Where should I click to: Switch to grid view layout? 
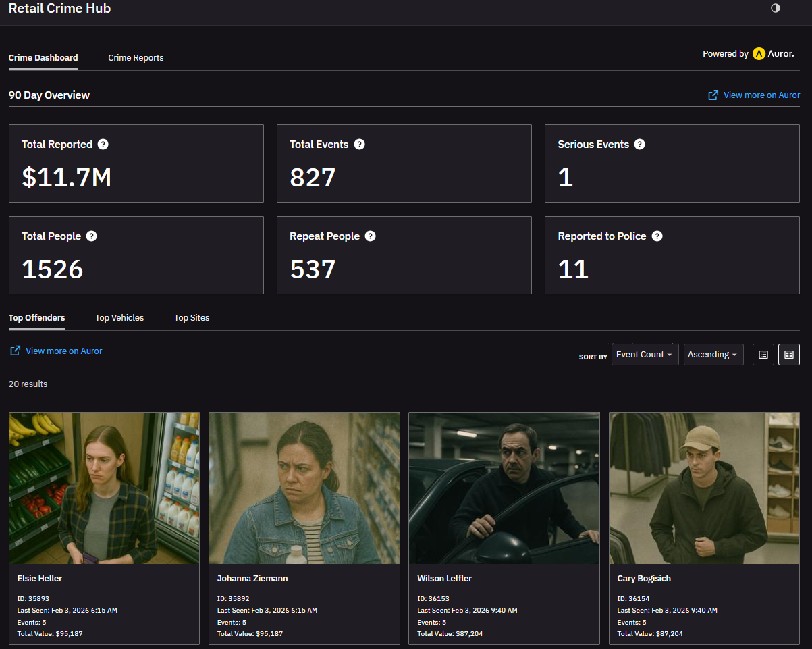788,355
